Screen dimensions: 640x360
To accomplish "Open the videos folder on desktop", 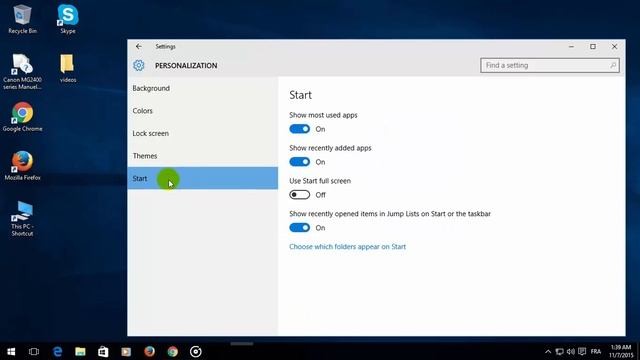I will (68, 69).
